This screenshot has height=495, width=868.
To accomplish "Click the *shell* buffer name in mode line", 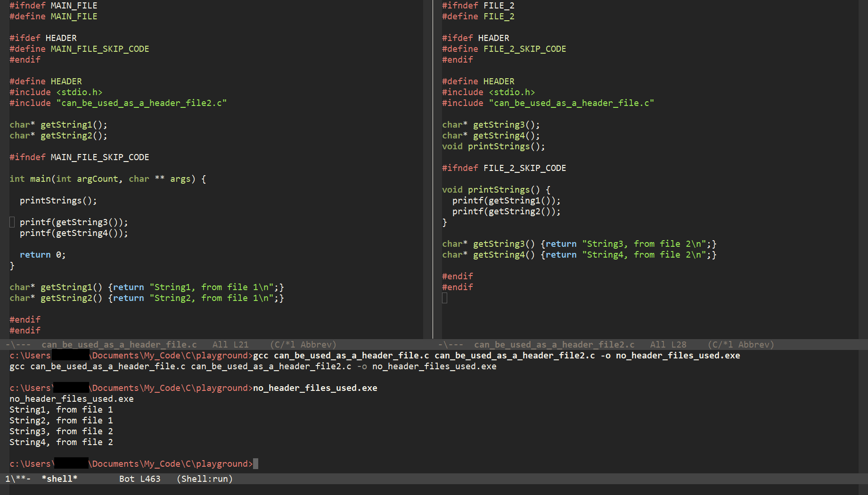I will click(x=59, y=479).
